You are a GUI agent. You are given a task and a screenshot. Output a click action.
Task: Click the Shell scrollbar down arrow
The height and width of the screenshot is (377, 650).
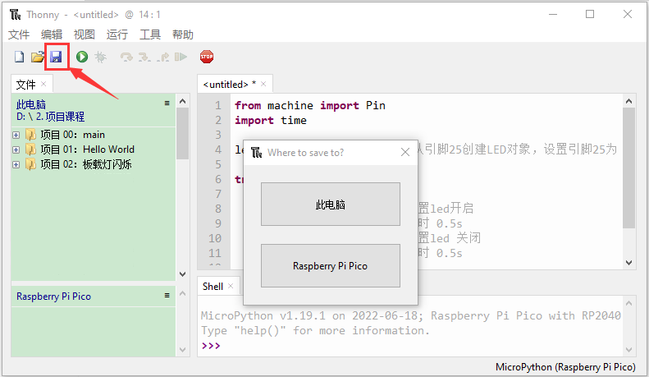click(629, 350)
